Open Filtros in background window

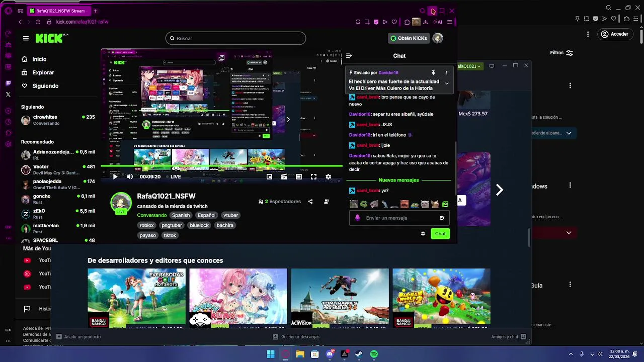561,53
